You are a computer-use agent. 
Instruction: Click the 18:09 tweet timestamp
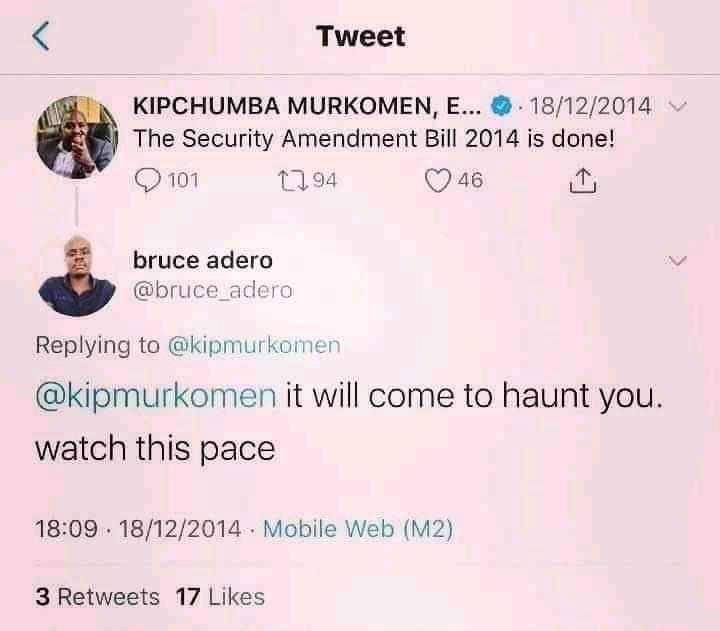67,529
